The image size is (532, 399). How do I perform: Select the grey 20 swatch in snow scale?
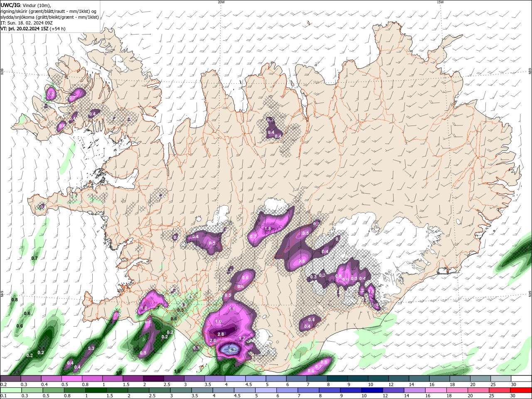click(480, 379)
